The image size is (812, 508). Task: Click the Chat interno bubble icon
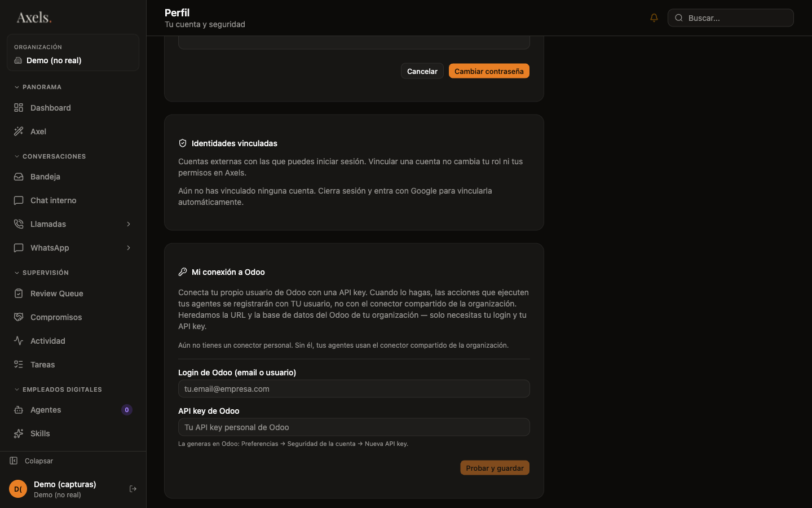tap(19, 200)
